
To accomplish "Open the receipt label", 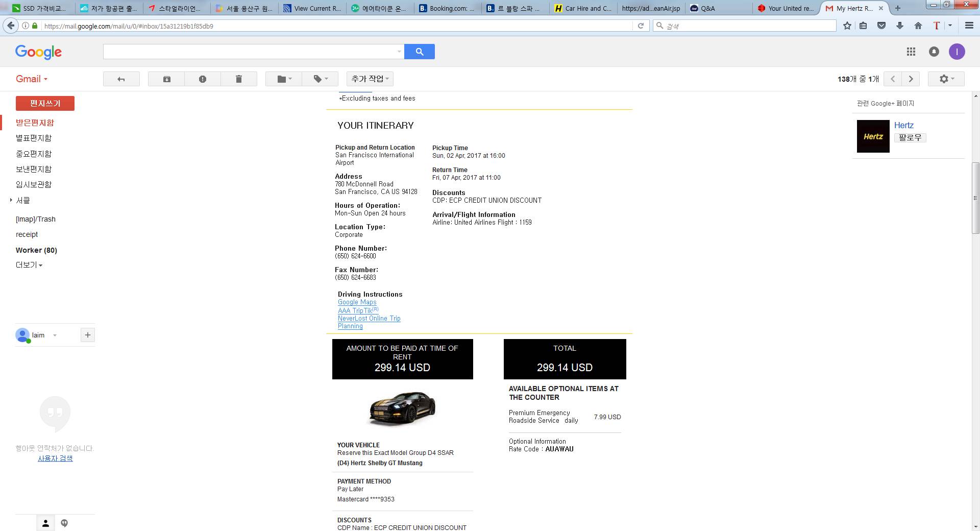I will pyautogui.click(x=27, y=234).
